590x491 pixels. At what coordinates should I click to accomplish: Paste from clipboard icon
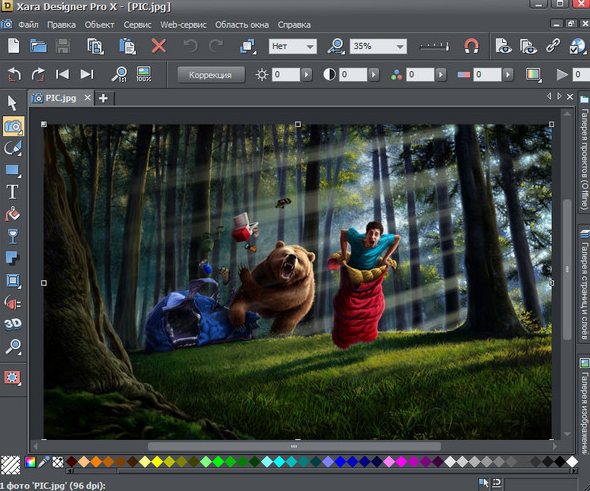click(x=127, y=46)
